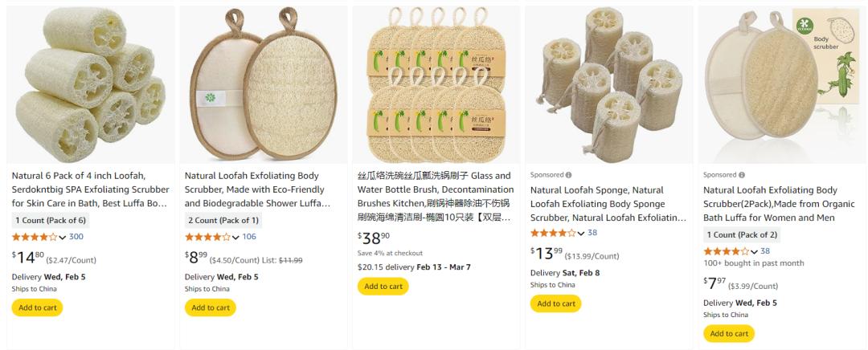Open the oval brown-trimmed loofah pads image
The height and width of the screenshot is (350, 868).
(264, 84)
